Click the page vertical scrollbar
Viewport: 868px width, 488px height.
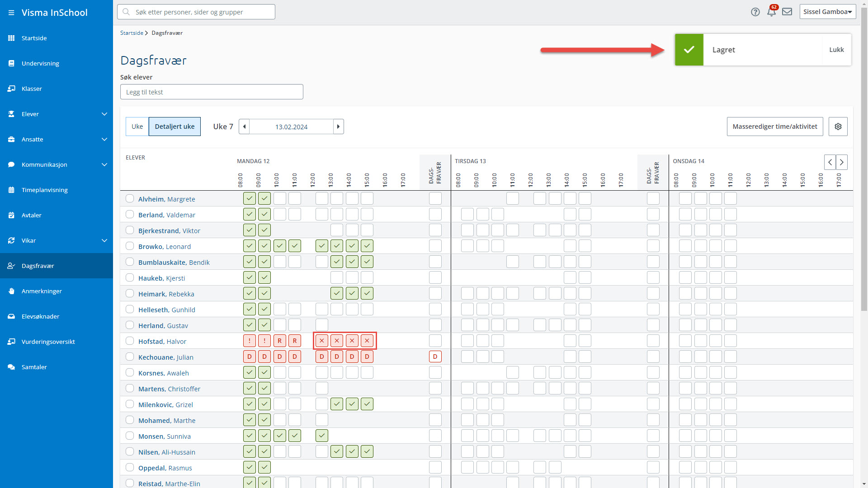coord(864,244)
